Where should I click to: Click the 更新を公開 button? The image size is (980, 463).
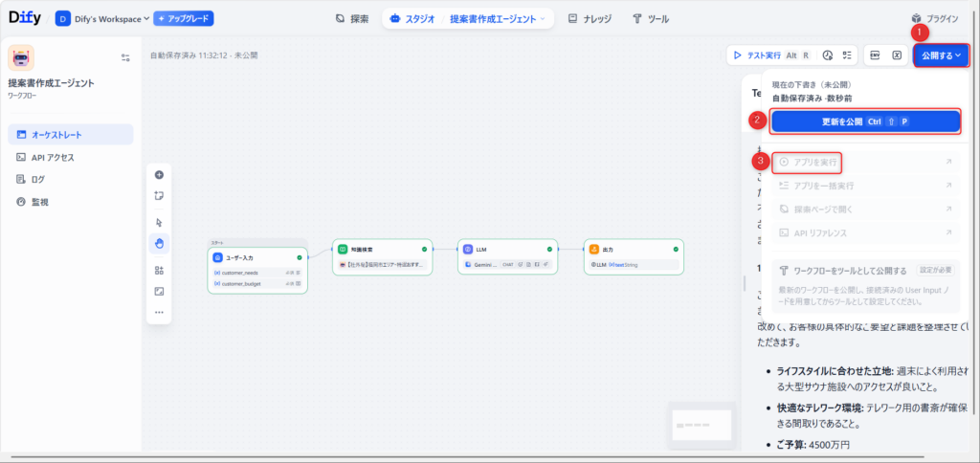click(865, 122)
